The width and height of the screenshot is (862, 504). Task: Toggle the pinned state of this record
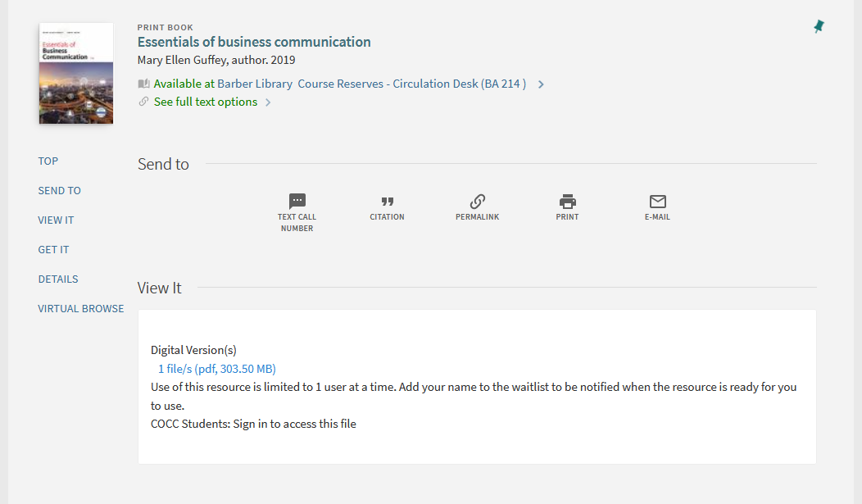click(x=818, y=26)
